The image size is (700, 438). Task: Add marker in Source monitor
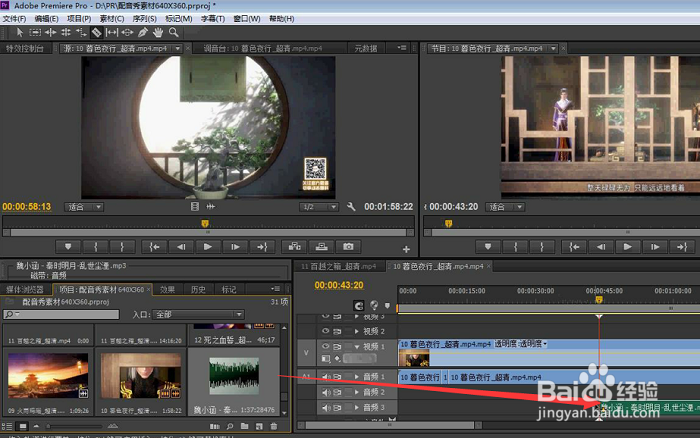point(68,246)
